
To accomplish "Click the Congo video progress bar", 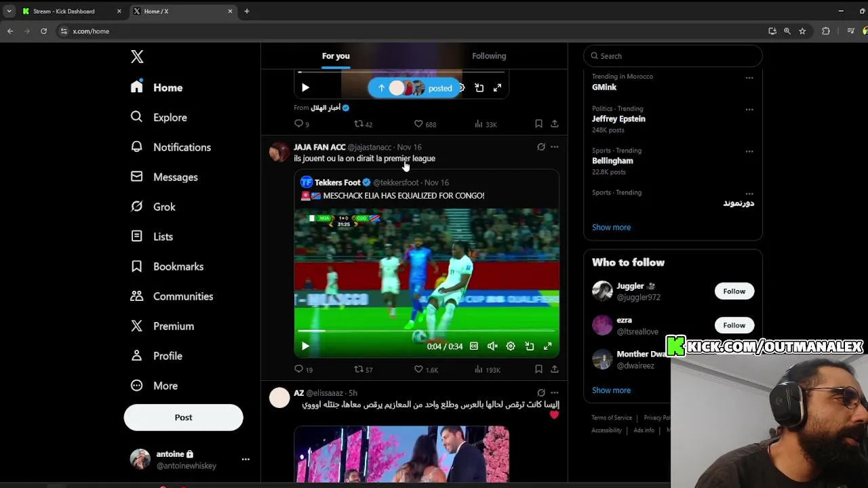I will coord(427,331).
